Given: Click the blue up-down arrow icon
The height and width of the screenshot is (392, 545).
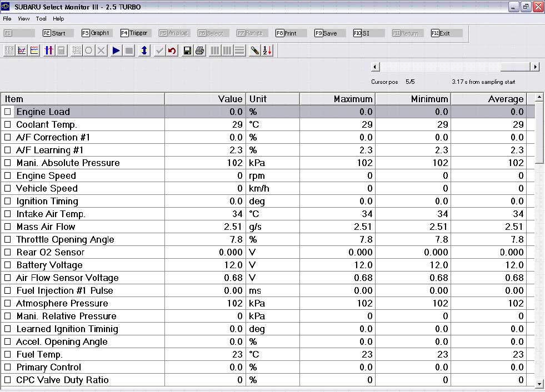Looking at the screenshot, I should click(x=144, y=51).
